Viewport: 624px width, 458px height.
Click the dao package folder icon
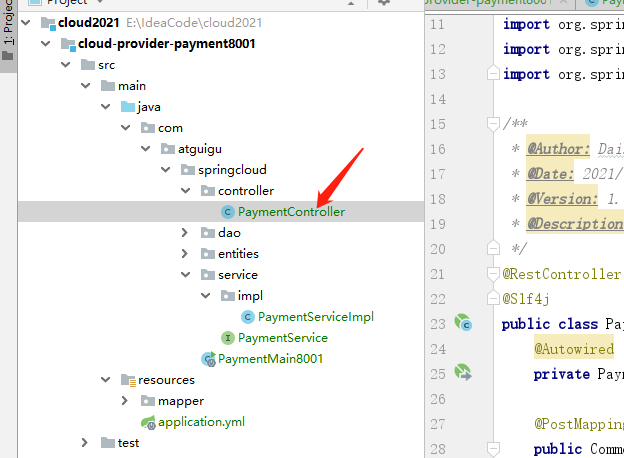pos(208,232)
